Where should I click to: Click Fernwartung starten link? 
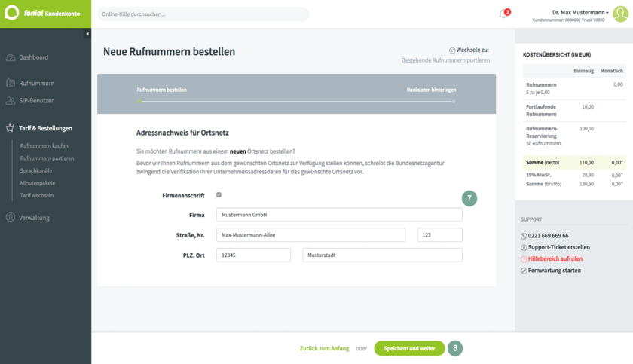click(555, 271)
